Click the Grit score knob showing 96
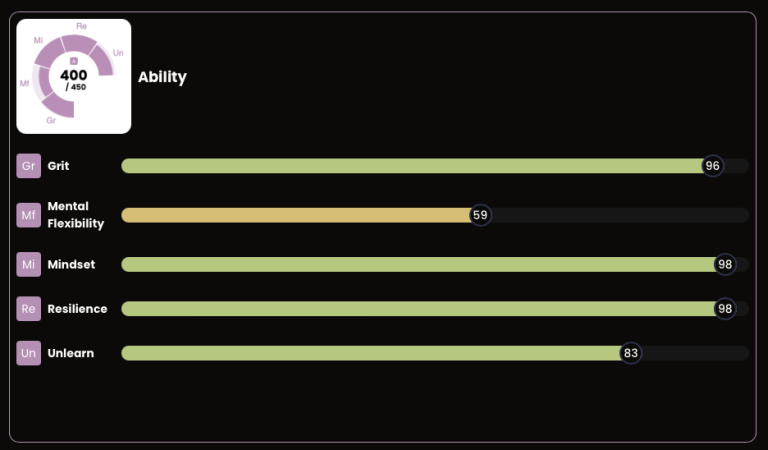Screen dimensions: 768x450 click(x=712, y=166)
